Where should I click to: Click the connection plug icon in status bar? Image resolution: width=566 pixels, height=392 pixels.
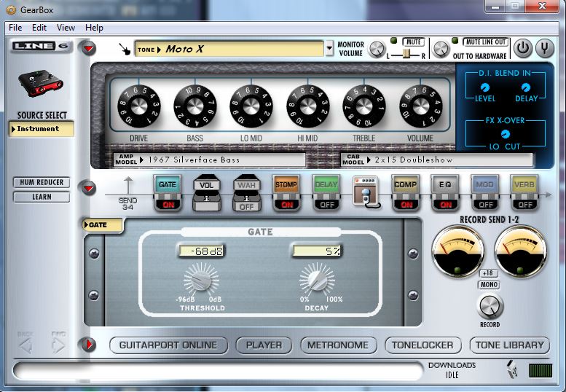pyautogui.click(x=512, y=369)
